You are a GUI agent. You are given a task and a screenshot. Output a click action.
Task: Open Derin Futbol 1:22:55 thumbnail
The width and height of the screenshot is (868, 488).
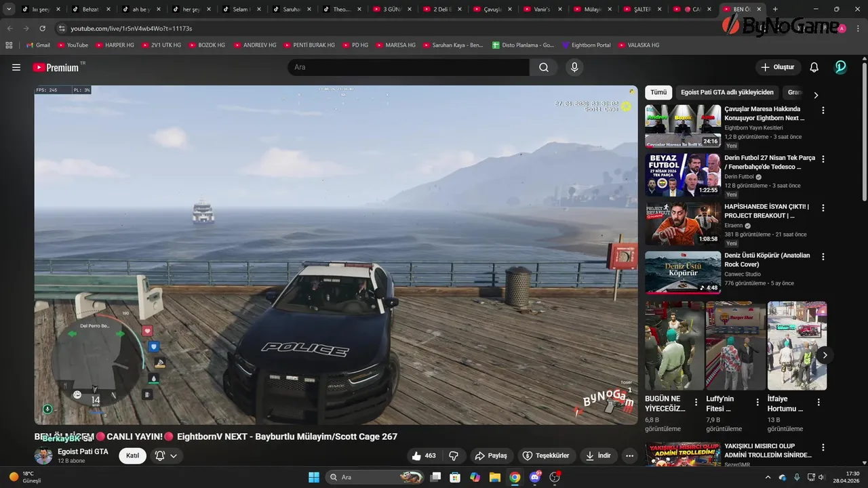click(x=683, y=175)
